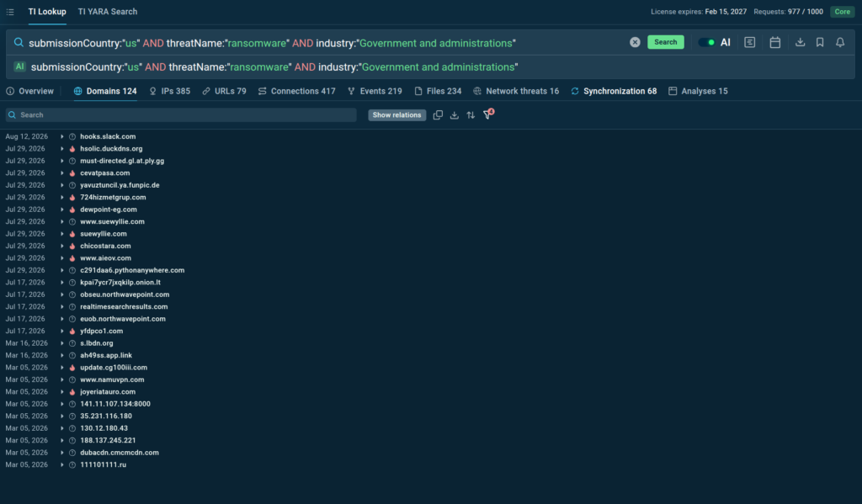The height and width of the screenshot is (504, 862).
Task: Open the Synchronization 68 tab
Action: tap(614, 91)
